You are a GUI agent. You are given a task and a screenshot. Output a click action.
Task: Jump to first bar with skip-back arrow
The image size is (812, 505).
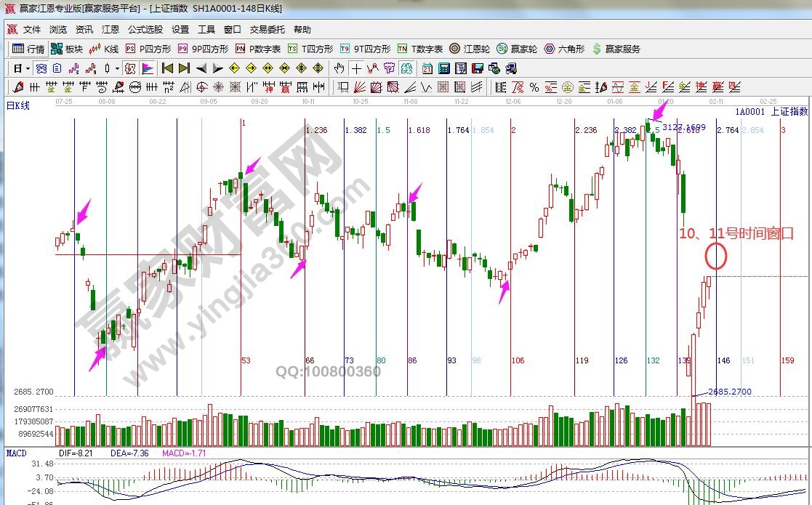click(167, 68)
